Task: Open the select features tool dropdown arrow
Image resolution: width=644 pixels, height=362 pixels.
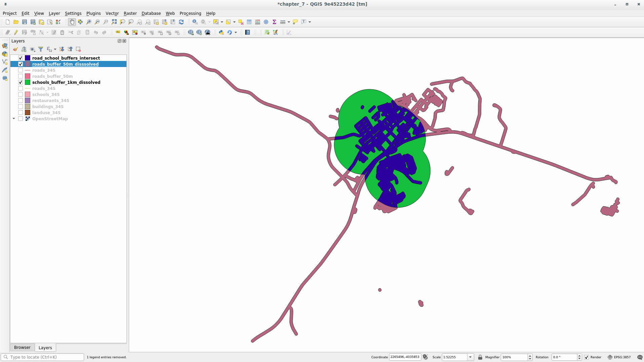Action: pos(222,22)
